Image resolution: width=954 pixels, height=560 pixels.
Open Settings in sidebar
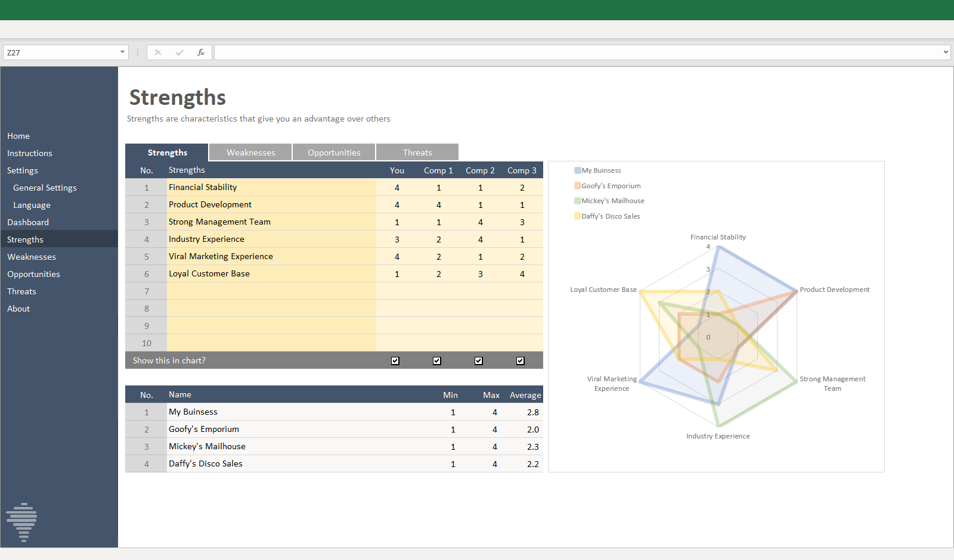tap(23, 170)
